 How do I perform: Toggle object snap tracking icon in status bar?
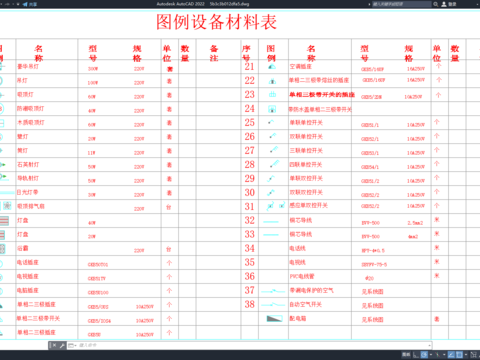tap(451, 355)
